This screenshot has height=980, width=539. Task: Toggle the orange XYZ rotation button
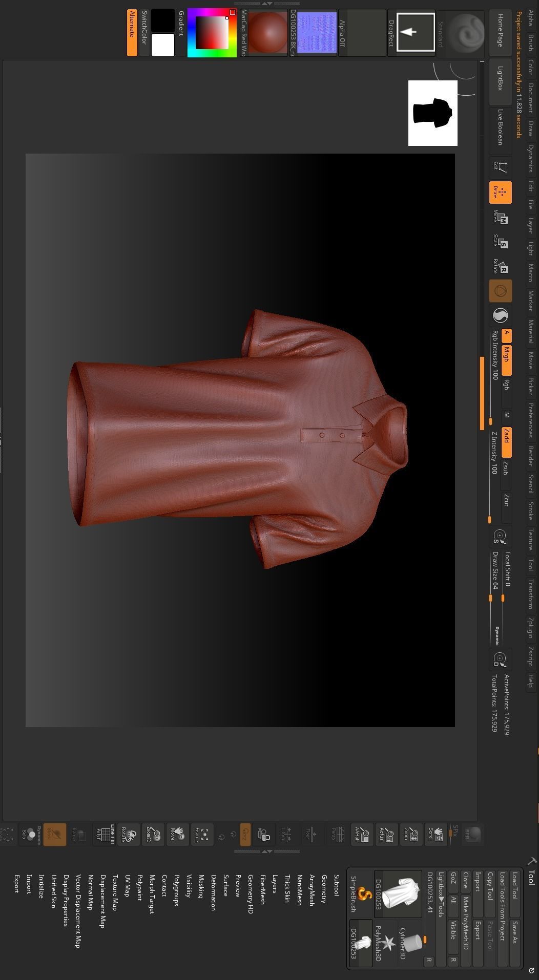tap(245, 835)
